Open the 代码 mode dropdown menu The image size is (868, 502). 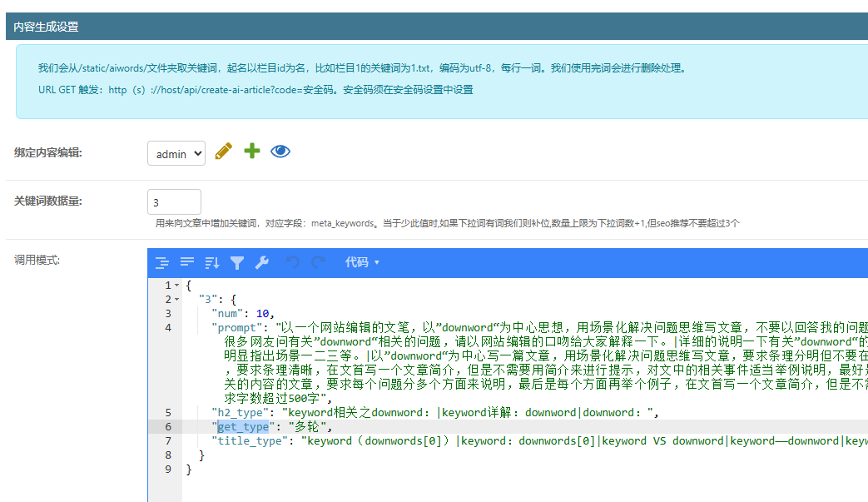coord(362,262)
